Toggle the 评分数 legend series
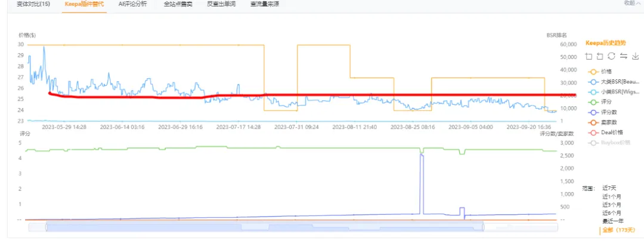 pyautogui.click(x=602, y=112)
